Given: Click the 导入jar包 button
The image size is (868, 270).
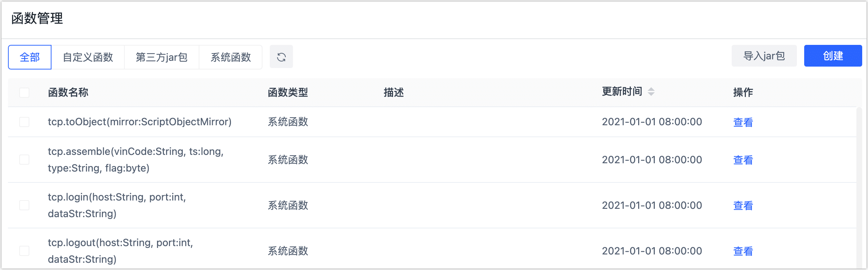Looking at the screenshot, I should tap(764, 56).
